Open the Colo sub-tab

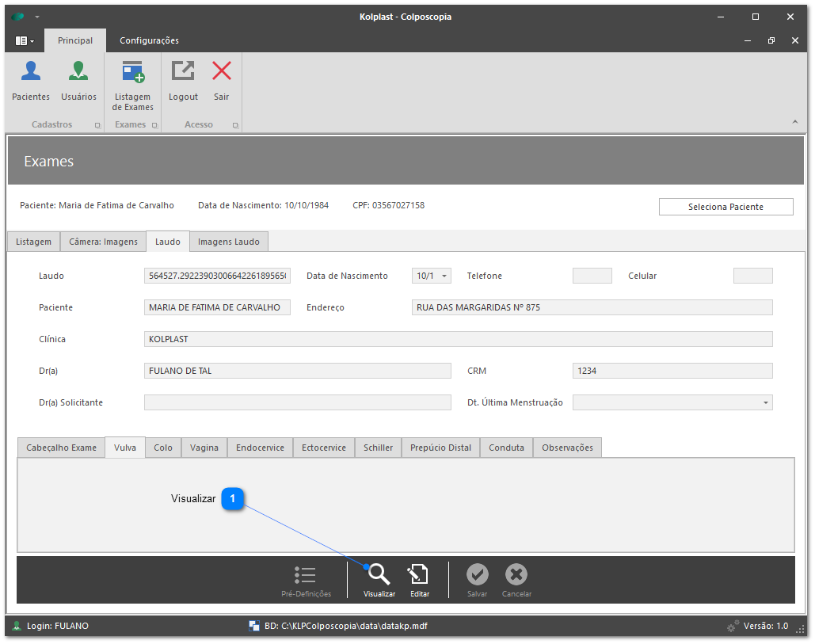163,448
